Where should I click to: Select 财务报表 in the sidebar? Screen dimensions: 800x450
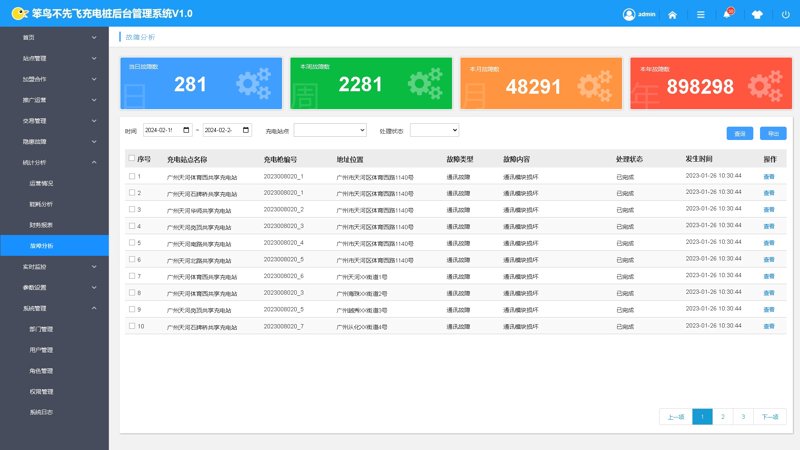(41, 224)
